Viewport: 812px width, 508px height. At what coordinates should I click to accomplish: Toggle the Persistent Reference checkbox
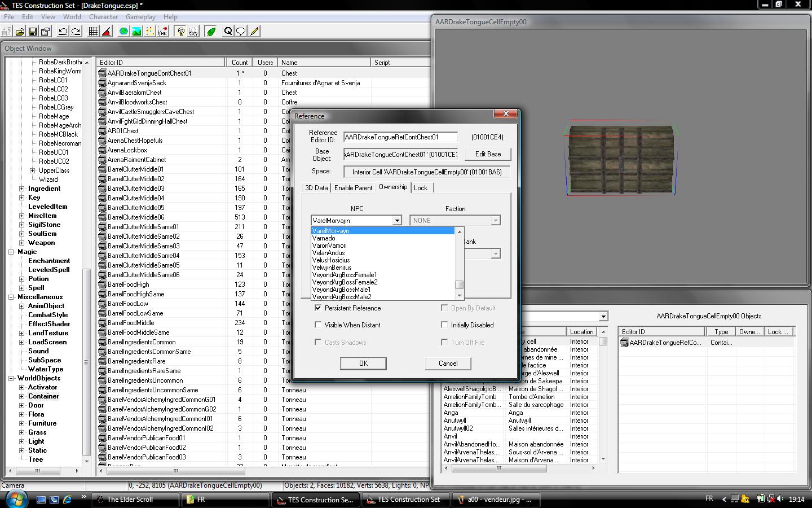[x=318, y=308]
